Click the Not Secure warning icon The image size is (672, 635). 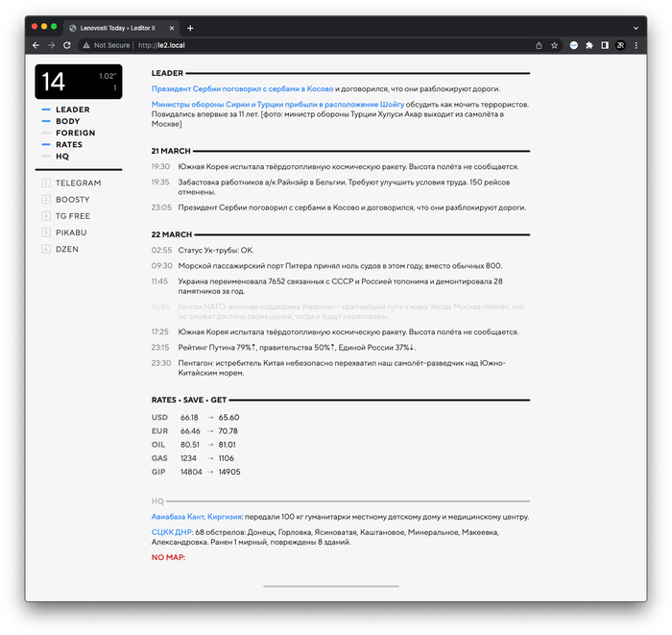coord(86,45)
